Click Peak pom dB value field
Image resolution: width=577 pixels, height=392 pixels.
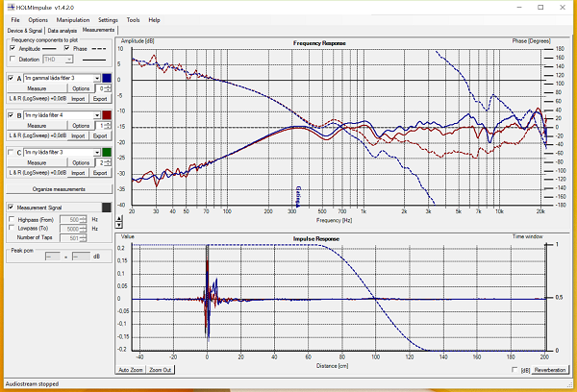(81, 257)
